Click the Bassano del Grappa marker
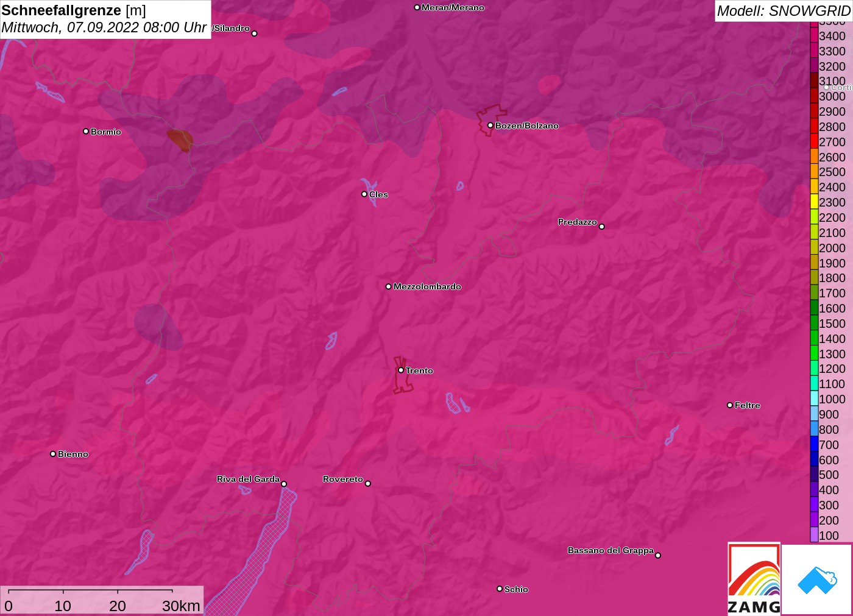853x616 pixels. click(x=658, y=555)
